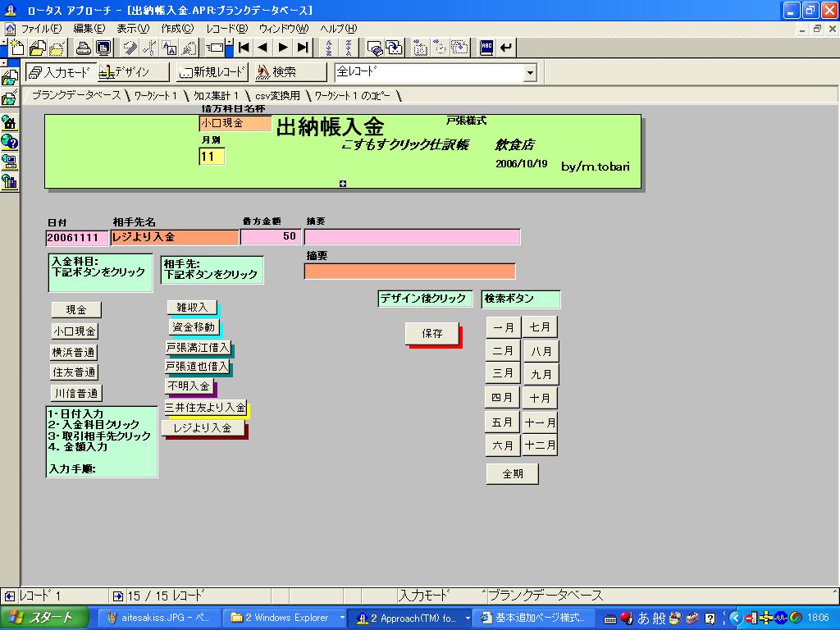
Task: Click the open file folder icon
Action: 37,48
